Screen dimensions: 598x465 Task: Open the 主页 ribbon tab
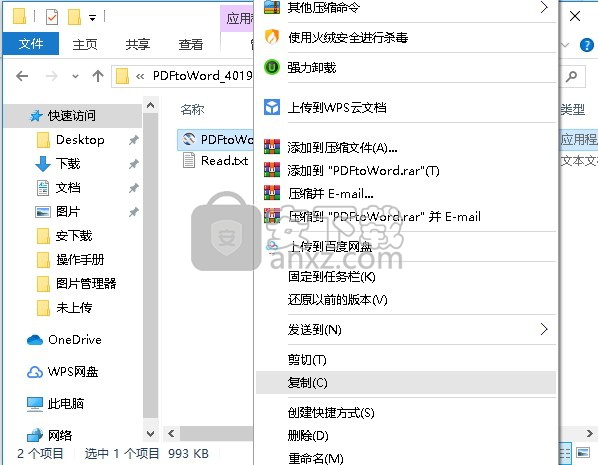tap(85, 44)
